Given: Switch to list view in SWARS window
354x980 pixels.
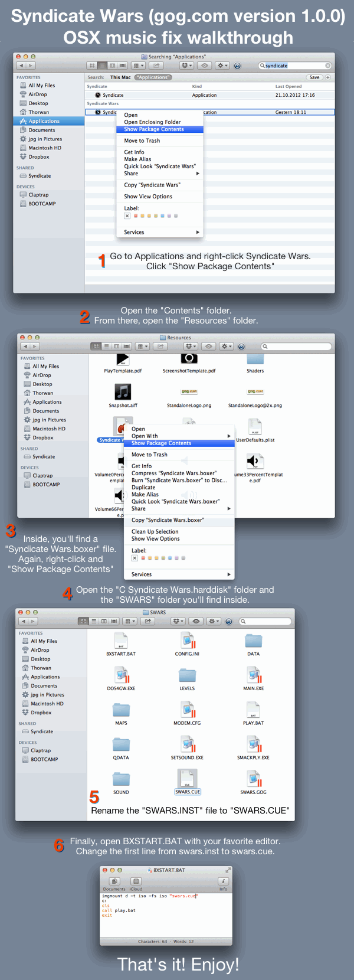Looking at the screenshot, I should pyautogui.click(x=93, y=621).
